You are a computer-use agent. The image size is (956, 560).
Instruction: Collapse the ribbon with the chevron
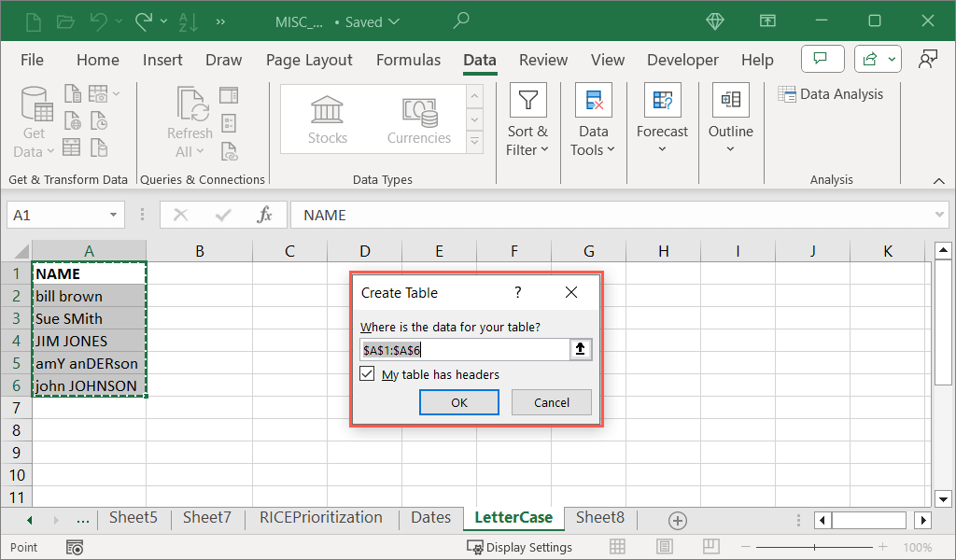pos(939,180)
